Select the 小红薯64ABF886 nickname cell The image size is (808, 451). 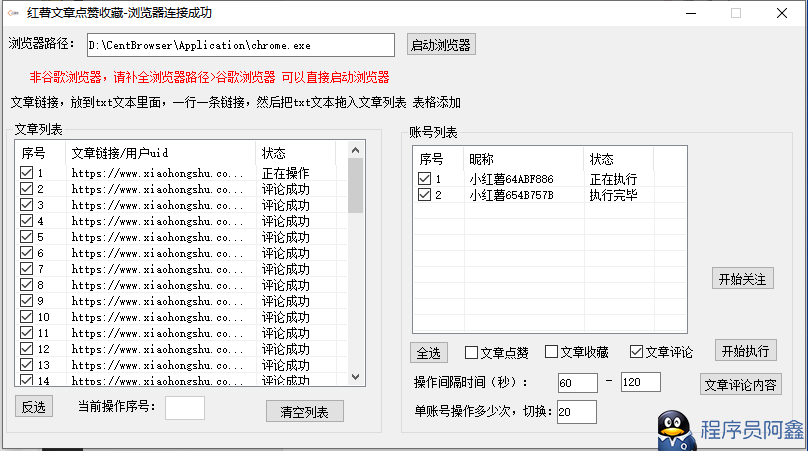pyautogui.click(x=511, y=179)
